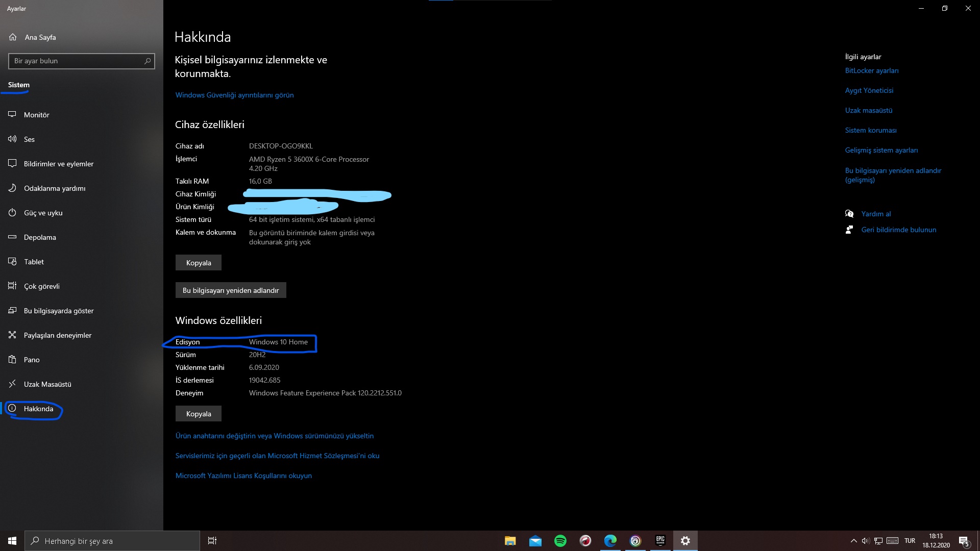Open Ana Sayfa home icon
980x551 pixels.
point(13,37)
